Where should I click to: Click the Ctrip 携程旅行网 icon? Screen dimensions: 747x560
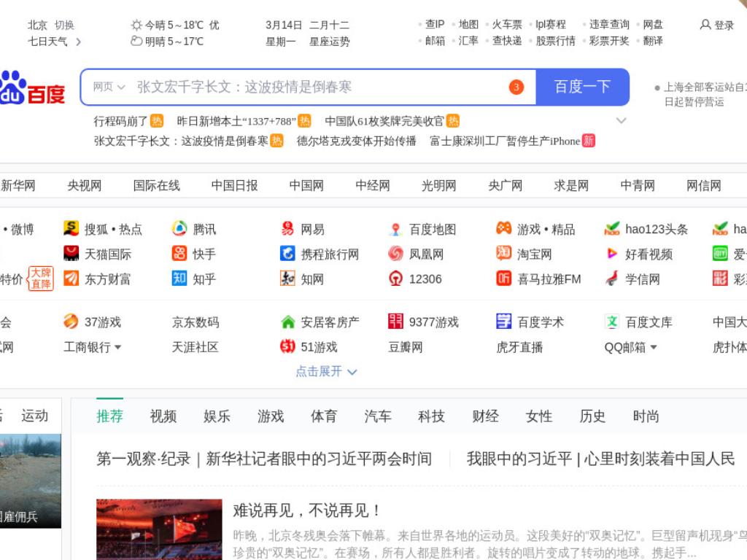[287, 253]
